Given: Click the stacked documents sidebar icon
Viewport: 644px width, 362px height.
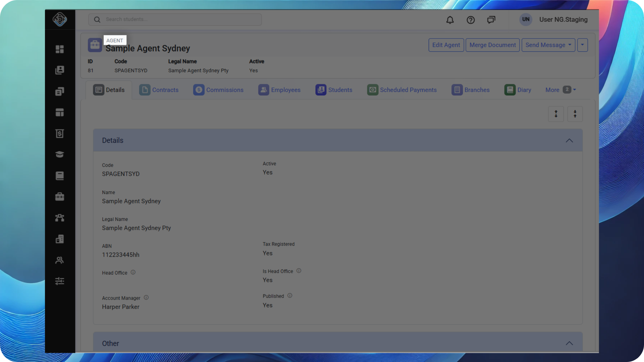Looking at the screenshot, I should tap(60, 92).
